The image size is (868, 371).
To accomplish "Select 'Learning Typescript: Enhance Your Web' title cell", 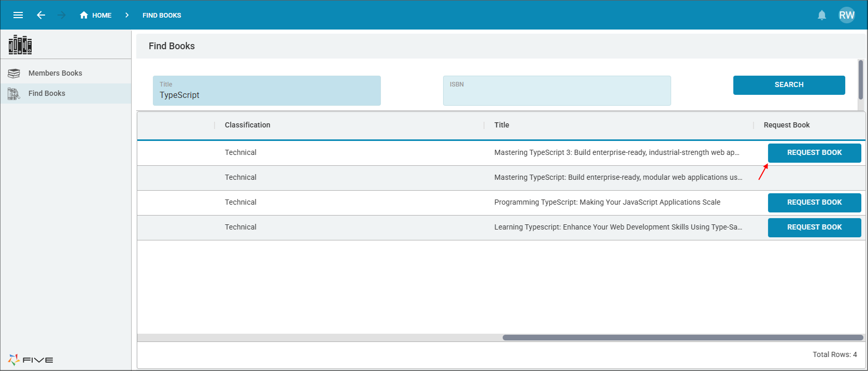I will [x=618, y=227].
